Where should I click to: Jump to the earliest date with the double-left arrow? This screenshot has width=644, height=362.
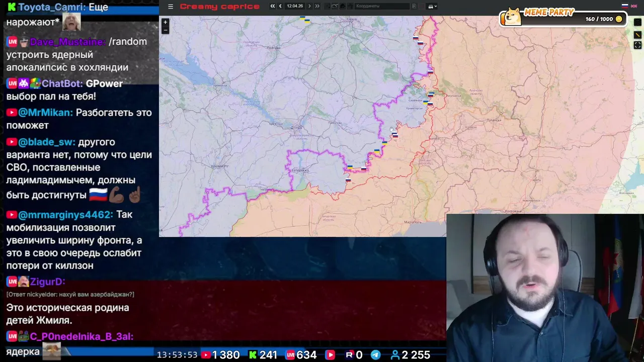[273, 6]
